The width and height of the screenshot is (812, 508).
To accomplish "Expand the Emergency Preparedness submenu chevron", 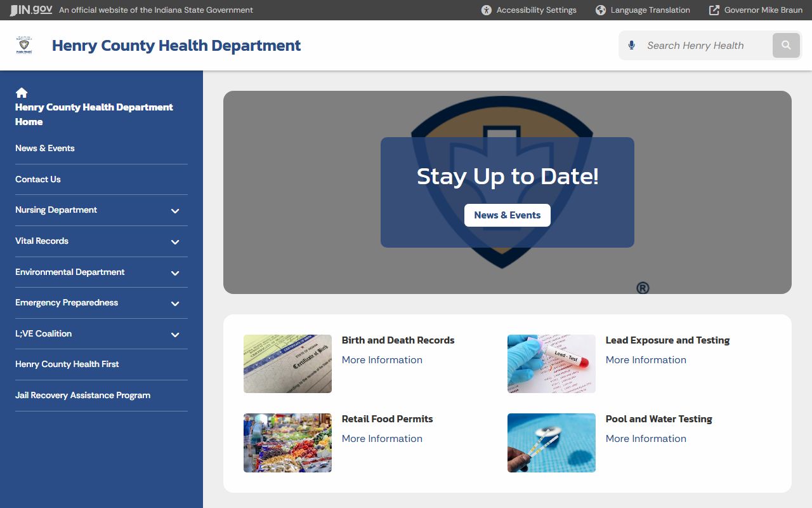I will pyautogui.click(x=175, y=304).
